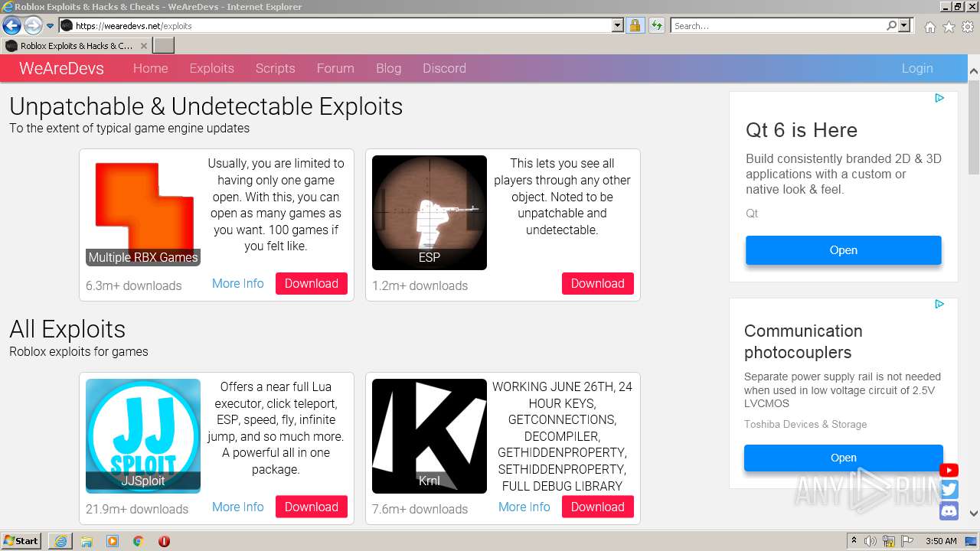The width and height of the screenshot is (980, 551).
Task: Download the ESP exploit
Action: pyautogui.click(x=597, y=283)
